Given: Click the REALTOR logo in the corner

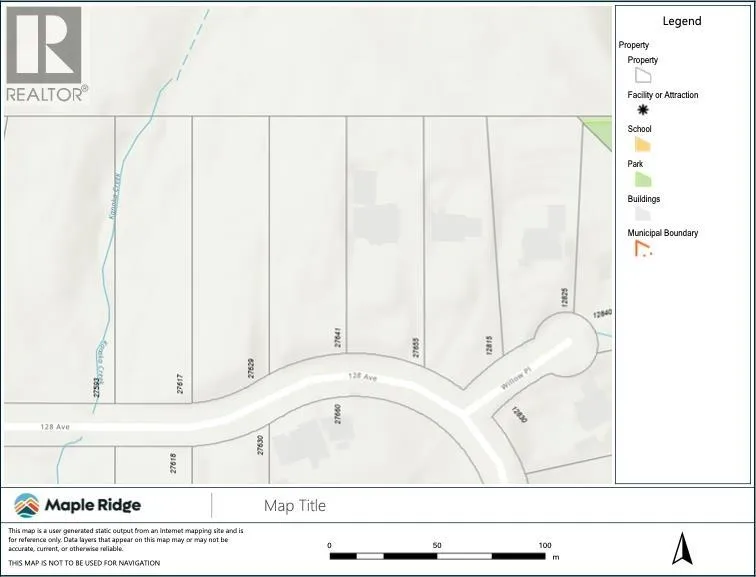Looking at the screenshot, I should [45, 55].
